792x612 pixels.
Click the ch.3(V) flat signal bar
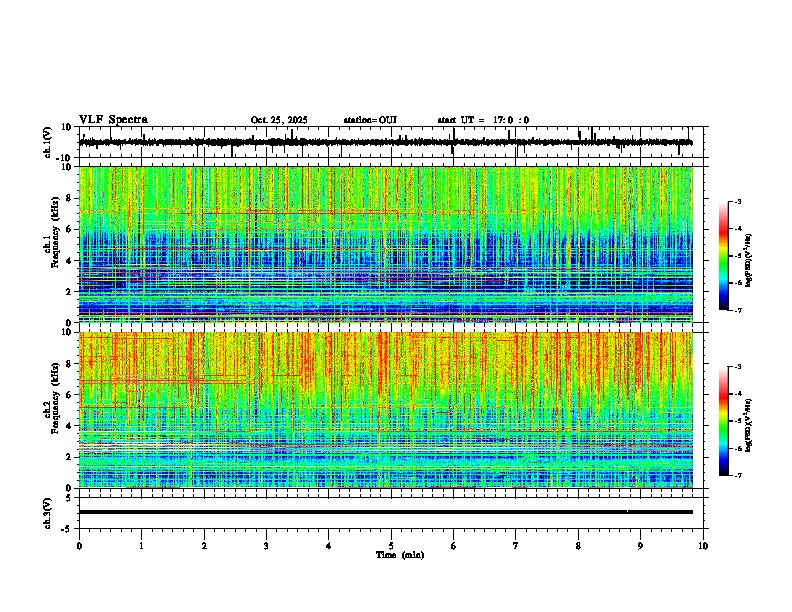[386, 512]
